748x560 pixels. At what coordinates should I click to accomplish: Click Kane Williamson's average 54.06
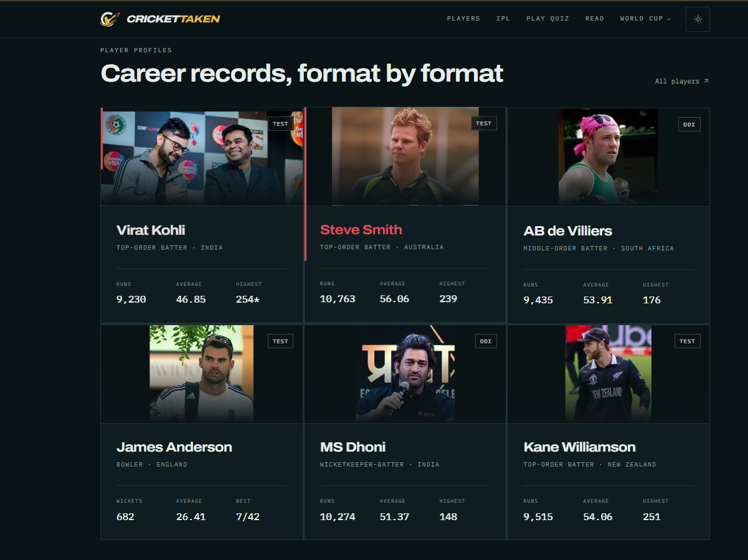598,517
